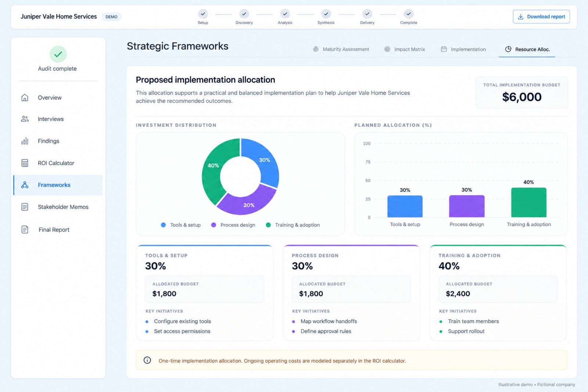Click the $6,000 total budget value
Image resolution: width=588 pixels, height=392 pixels.
[521, 97]
